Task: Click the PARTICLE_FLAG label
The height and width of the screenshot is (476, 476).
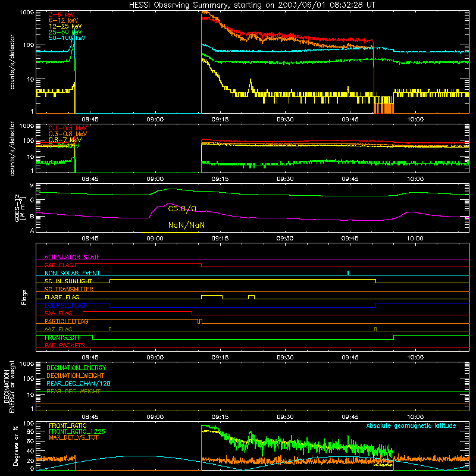Action: [x=67, y=321]
